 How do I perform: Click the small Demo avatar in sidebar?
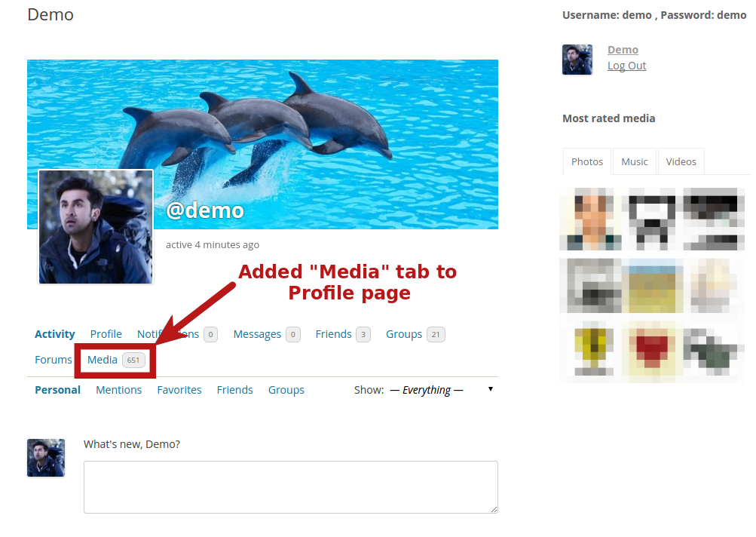[577, 60]
